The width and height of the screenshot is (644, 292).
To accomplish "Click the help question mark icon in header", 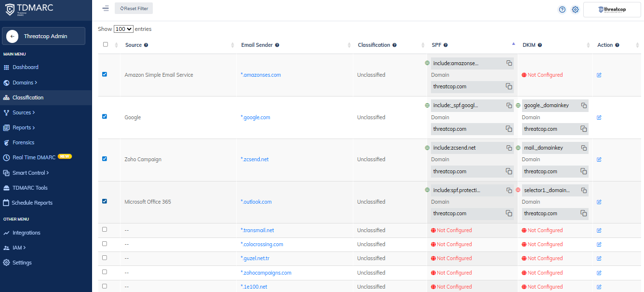I will [562, 10].
